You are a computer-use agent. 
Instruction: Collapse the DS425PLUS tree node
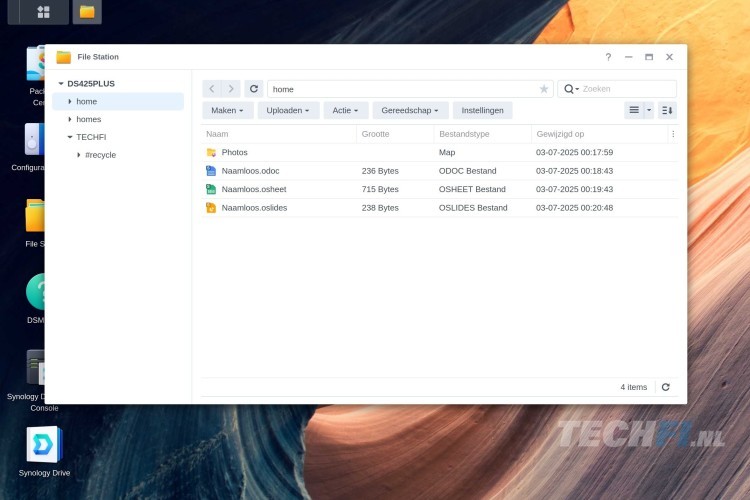61,84
